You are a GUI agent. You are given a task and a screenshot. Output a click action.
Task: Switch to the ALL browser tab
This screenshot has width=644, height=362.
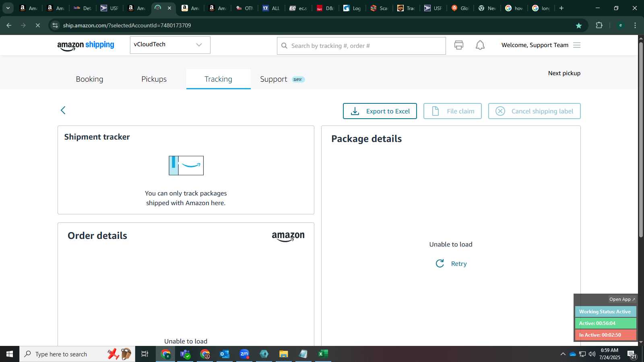271,8
